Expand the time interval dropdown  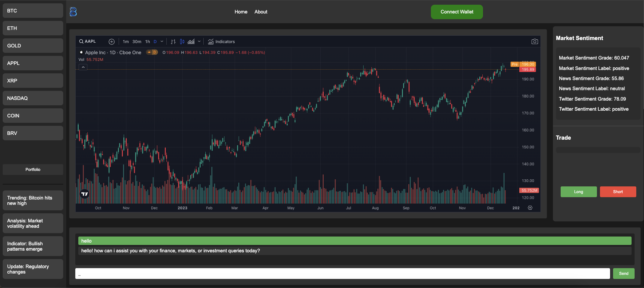pyautogui.click(x=162, y=42)
